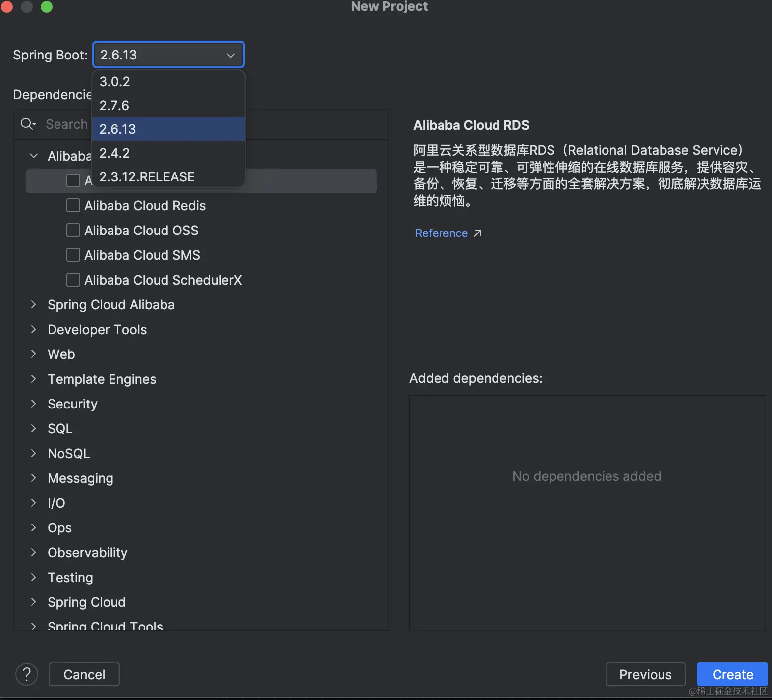This screenshot has height=700, width=772.
Task: Focus the dependency Search field
Action: pos(201,124)
